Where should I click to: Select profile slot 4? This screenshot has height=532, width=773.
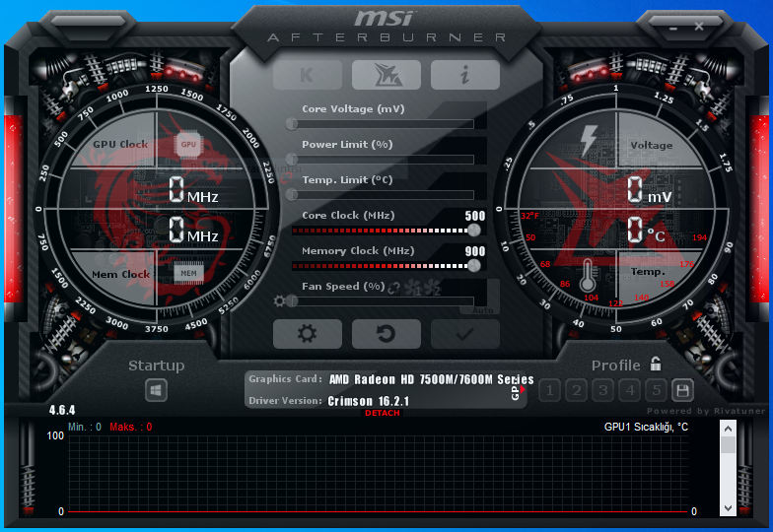click(x=629, y=390)
